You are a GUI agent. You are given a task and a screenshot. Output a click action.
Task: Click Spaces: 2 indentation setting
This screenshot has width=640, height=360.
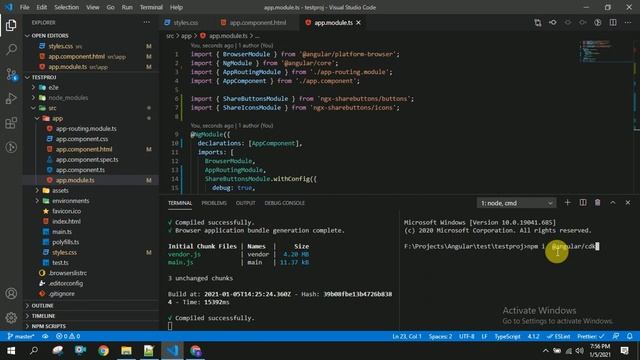(440, 336)
